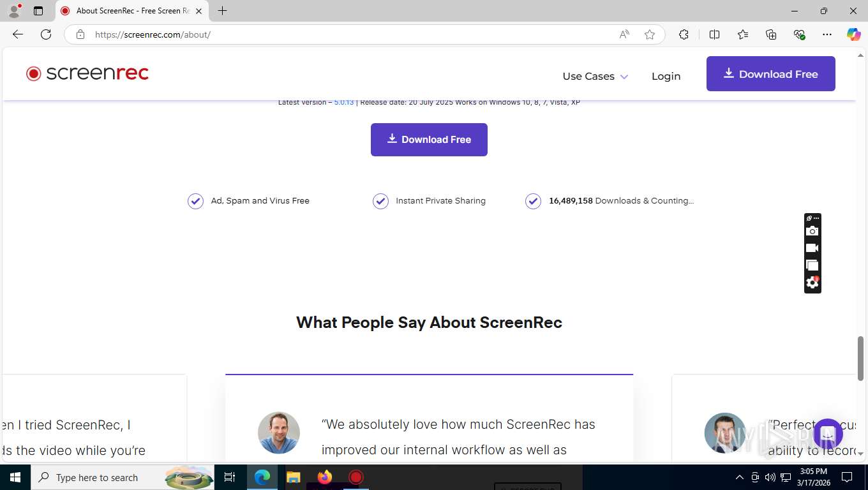Image resolution: width=868 pixels, height=490 pixels.
Task: Expand the Use Cases dropdown menu
Action: coord(595,76)
